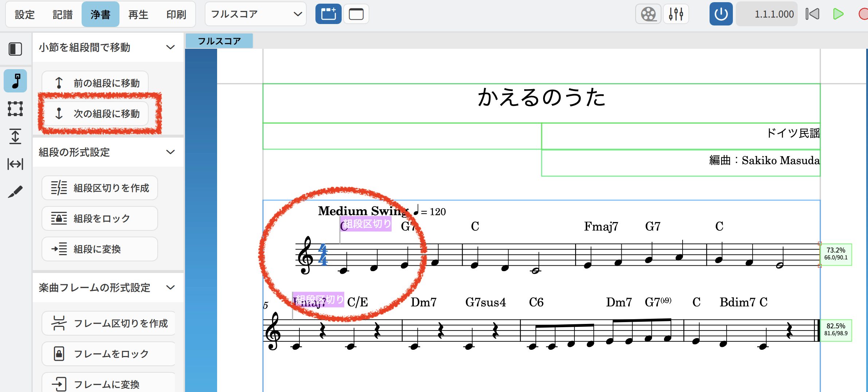Switch to the 記譜 mode tab
The height and width of the screenshot is (392, 868).
tap(63, 15)
